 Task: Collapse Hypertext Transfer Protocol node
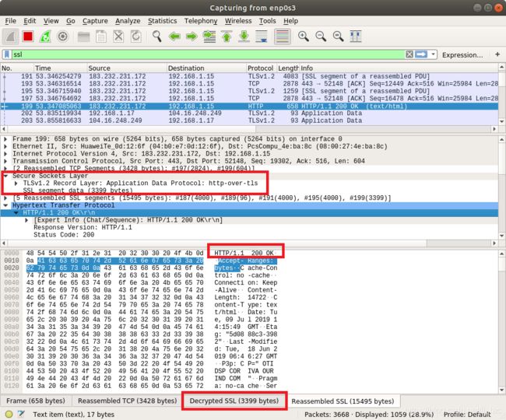click(5, 205)
